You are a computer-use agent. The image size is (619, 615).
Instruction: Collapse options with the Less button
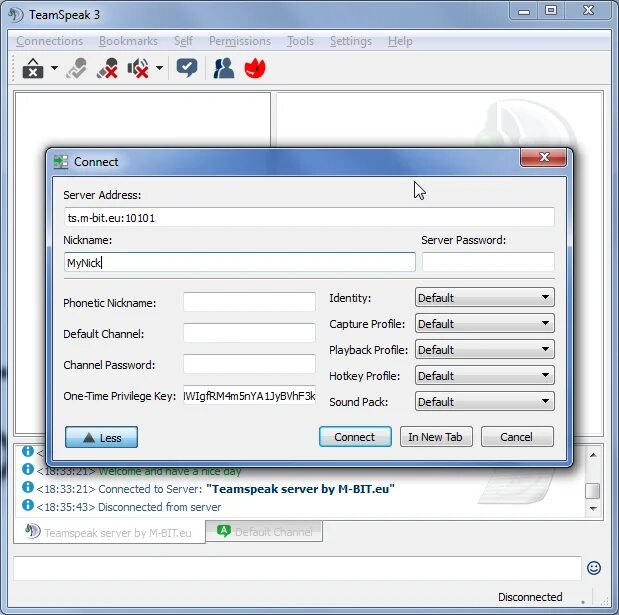[101, 437]
